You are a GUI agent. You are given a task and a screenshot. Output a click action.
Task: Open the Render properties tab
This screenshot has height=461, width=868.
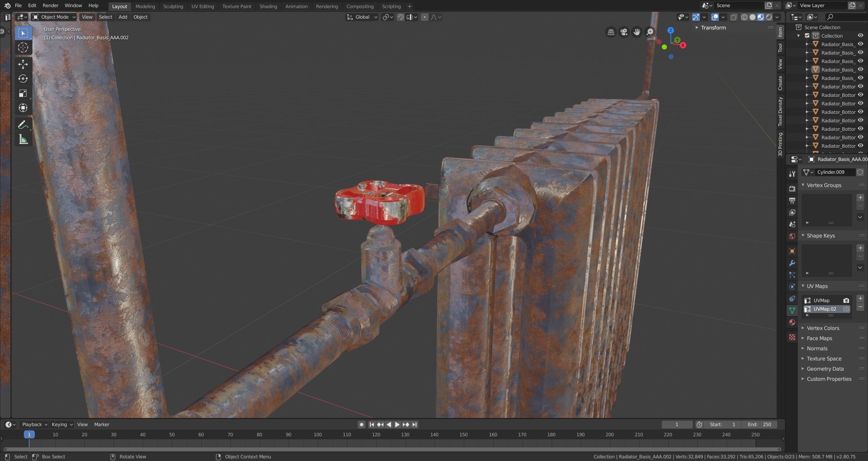pos(792,189)
